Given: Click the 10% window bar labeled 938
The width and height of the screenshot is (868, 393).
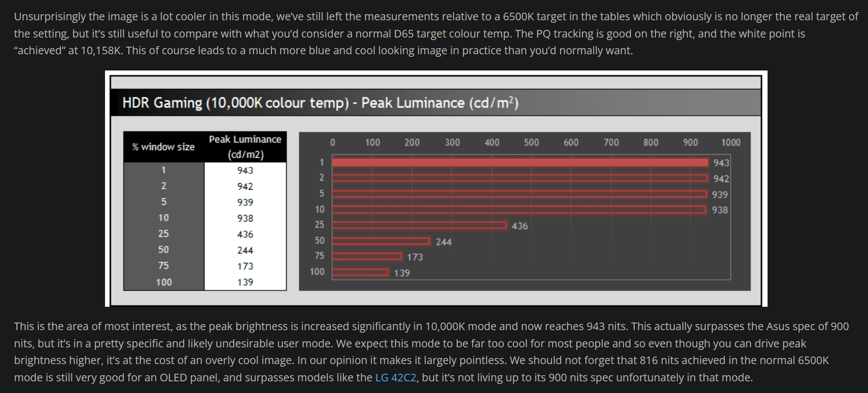Looking at the screenshot, I should click(519, 209).
